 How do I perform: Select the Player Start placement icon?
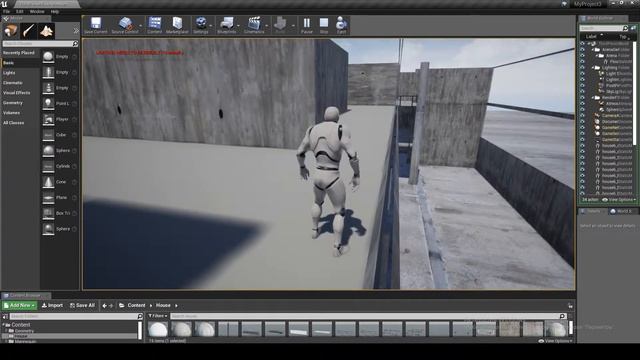48,119
